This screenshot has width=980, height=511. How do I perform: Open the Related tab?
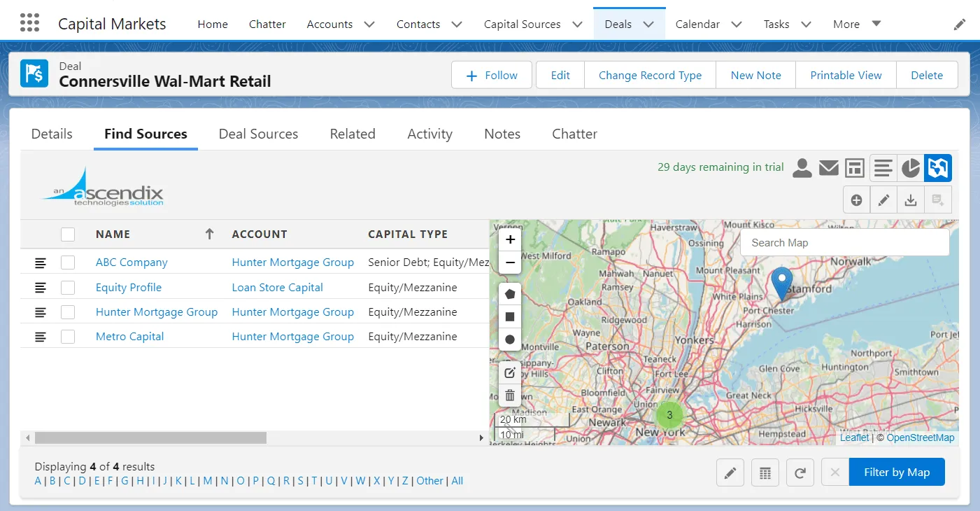click(353, 134)
